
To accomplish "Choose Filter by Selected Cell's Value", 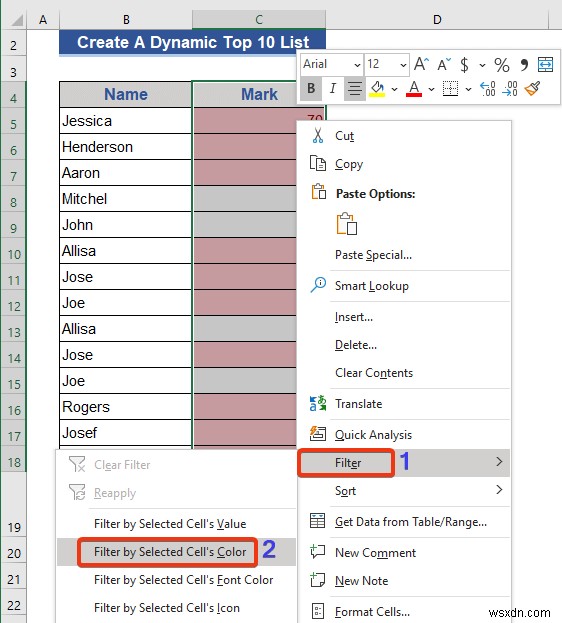I will [177, 524].
